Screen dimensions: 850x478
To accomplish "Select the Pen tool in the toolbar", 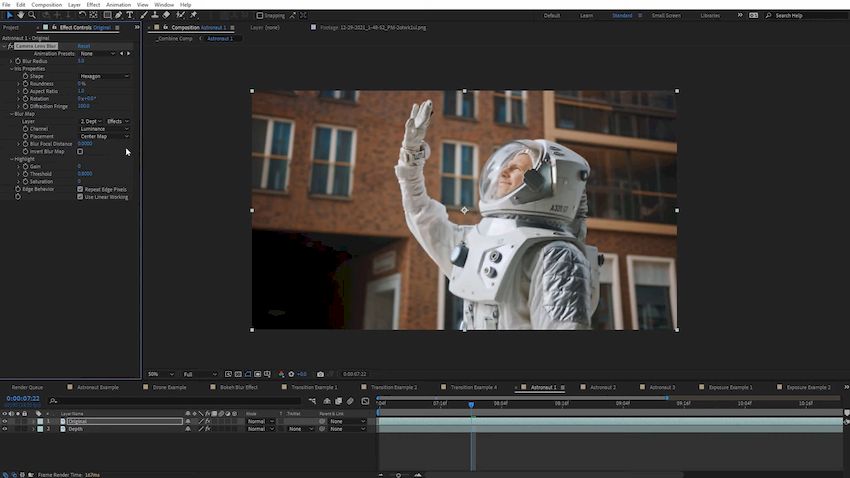I will point(118,15).
